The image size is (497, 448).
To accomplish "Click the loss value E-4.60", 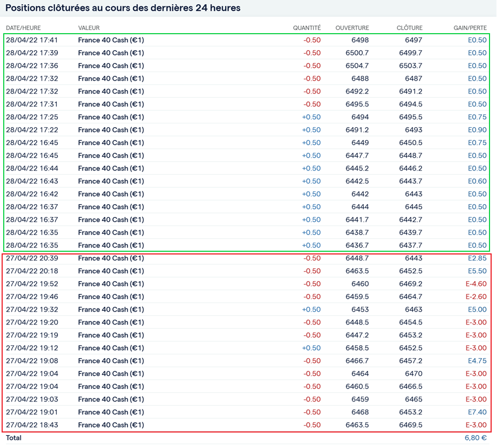I will [x=476, y=284].
